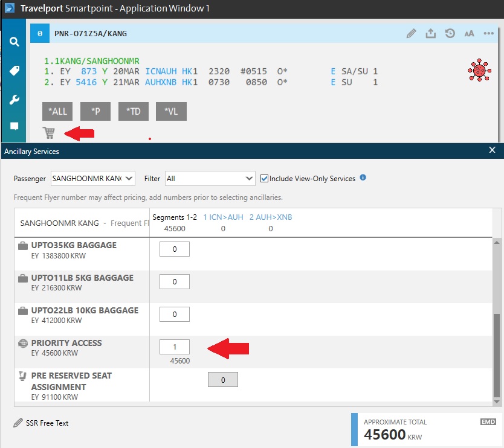The width and height of the screenshot is (504, 448).
Task: Click the PRIORITY ACCESS quantity field
Action: (x=175, y=347)
